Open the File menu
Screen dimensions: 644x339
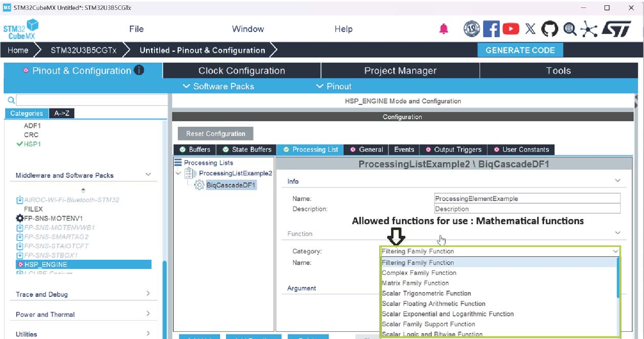pyautogui.click(x=136, y=29)
